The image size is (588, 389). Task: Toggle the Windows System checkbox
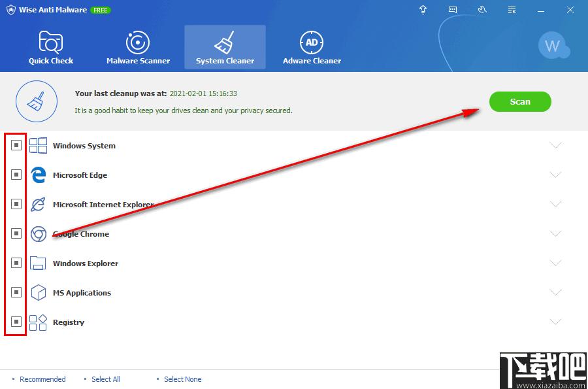click(16, 145)
